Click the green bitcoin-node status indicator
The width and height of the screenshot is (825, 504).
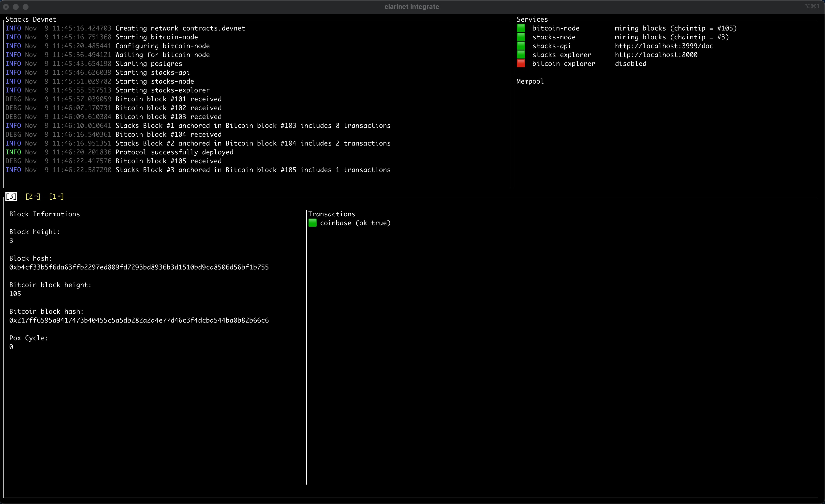[x=521, y=28]
